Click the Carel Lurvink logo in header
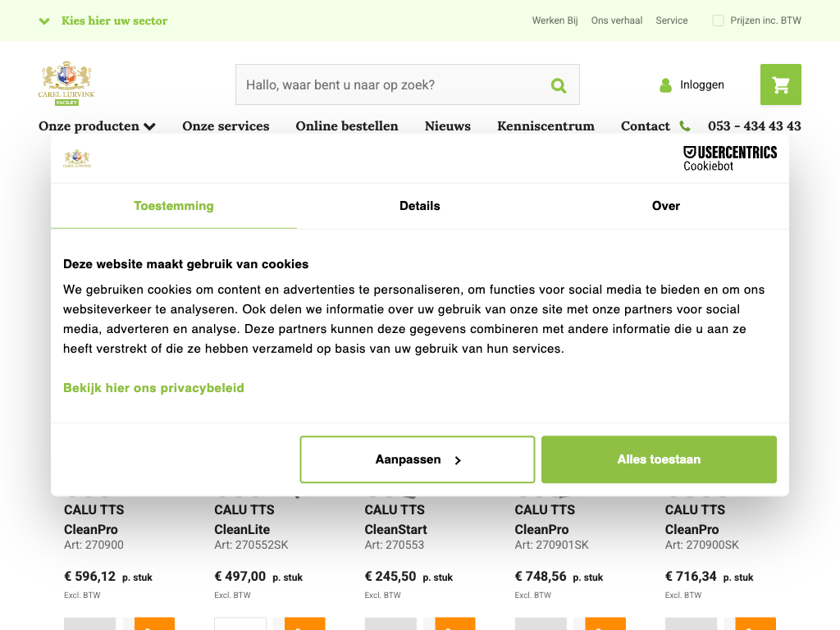The image size is (840, 630). click(66, 84)
